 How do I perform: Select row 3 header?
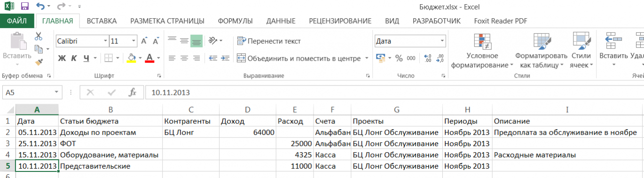click(x=8, y=143)
